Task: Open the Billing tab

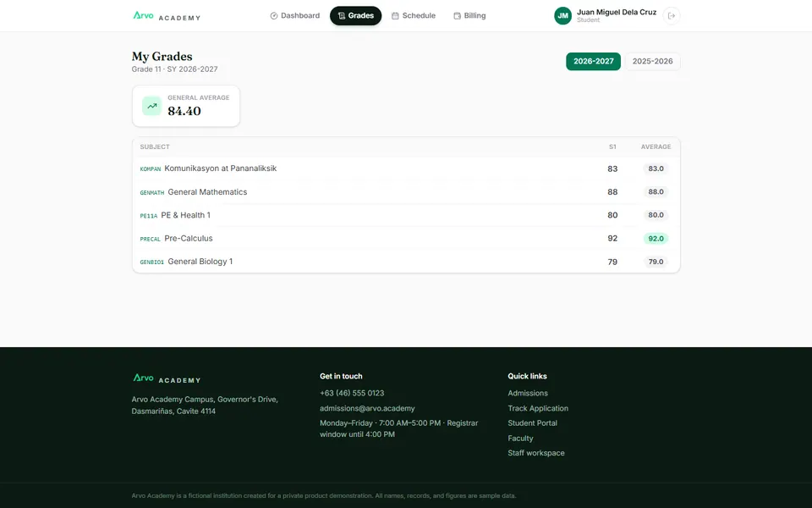Action: tap(469, 15)
